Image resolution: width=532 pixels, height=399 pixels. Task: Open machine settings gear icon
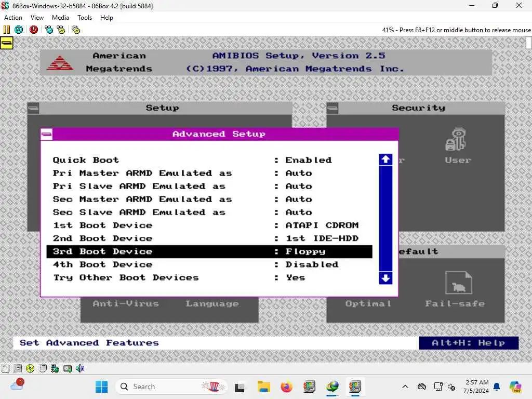pyautogui.click(x=76, y=30)
